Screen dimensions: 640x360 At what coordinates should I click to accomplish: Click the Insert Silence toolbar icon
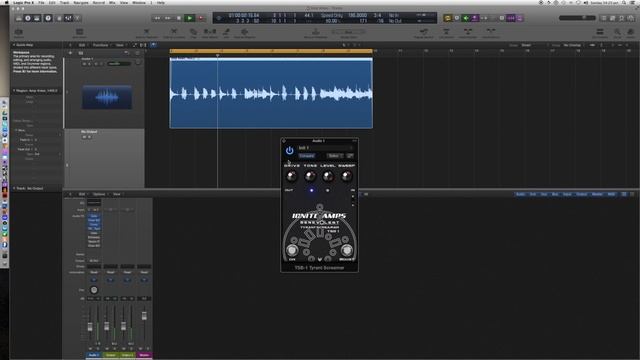pyautogui.click(x=491, y=33)
